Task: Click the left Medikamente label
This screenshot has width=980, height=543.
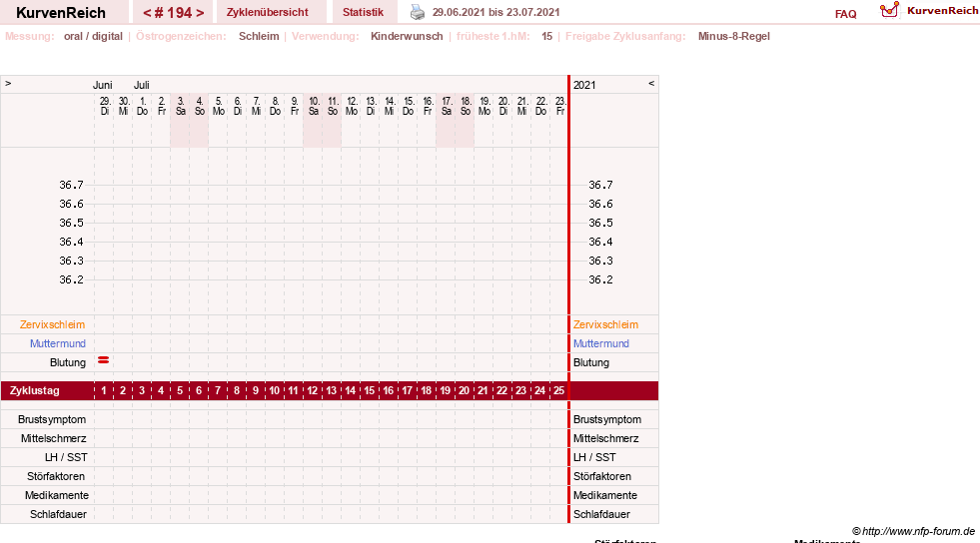Action: pos(57,495)
